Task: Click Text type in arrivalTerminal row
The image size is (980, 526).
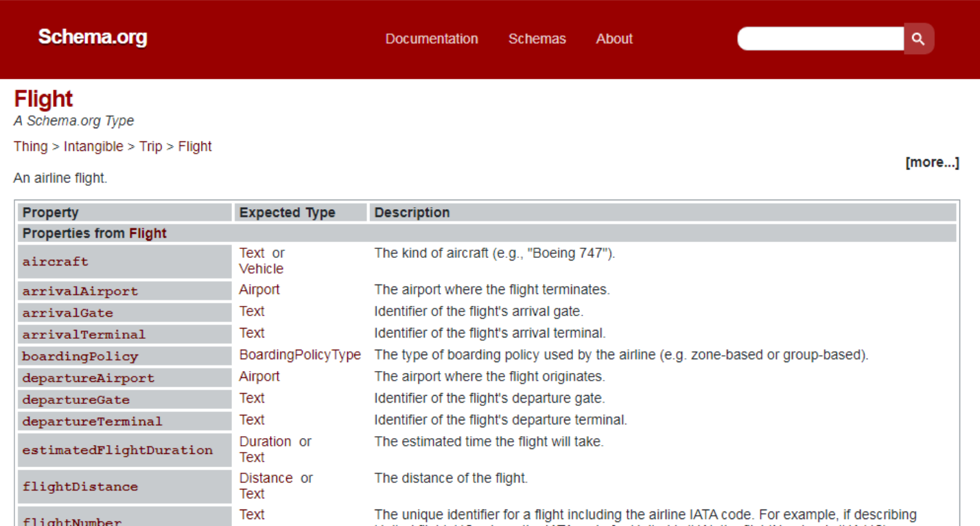Action: pos(252,333)
